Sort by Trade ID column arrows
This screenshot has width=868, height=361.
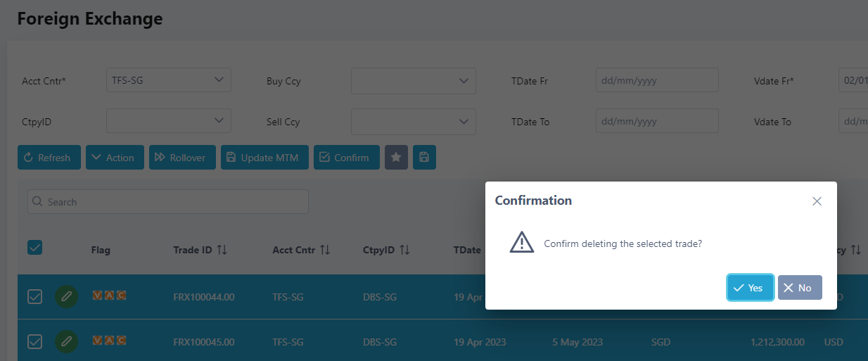[222, 250]
